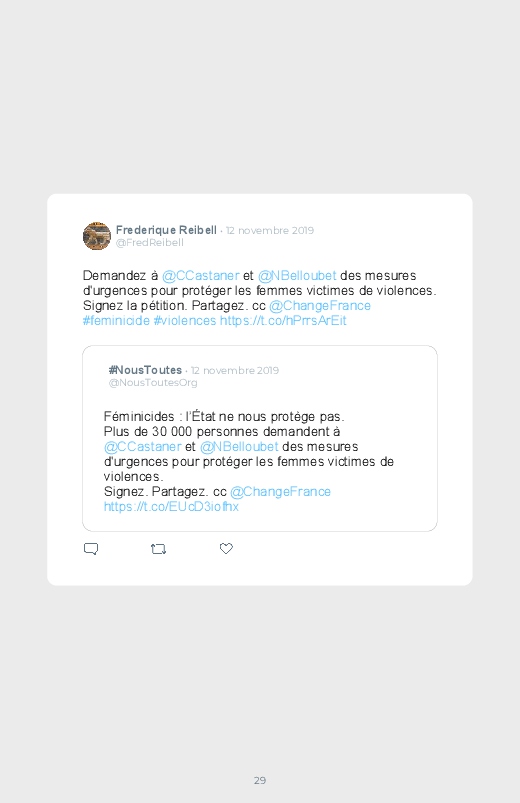Open the @CCastaner mention in main tweet
The image size is (520, 803).
point(200,276)
